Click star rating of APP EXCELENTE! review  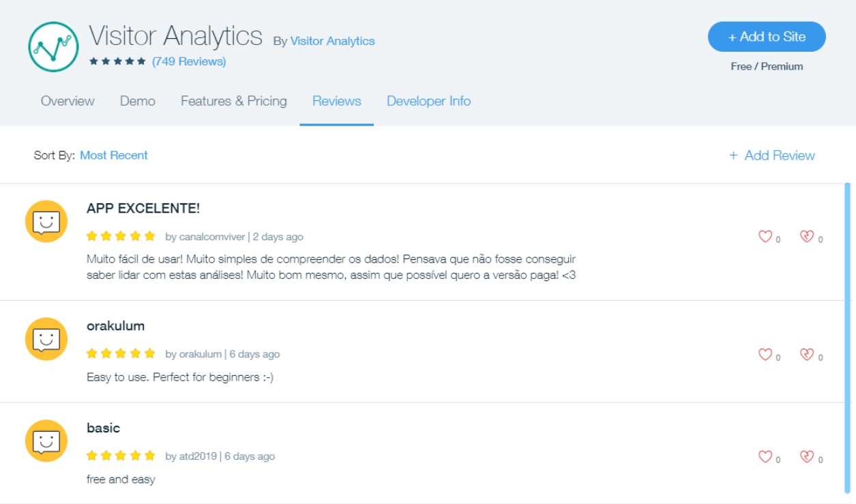pyautogui.click(x=121, y=237)
